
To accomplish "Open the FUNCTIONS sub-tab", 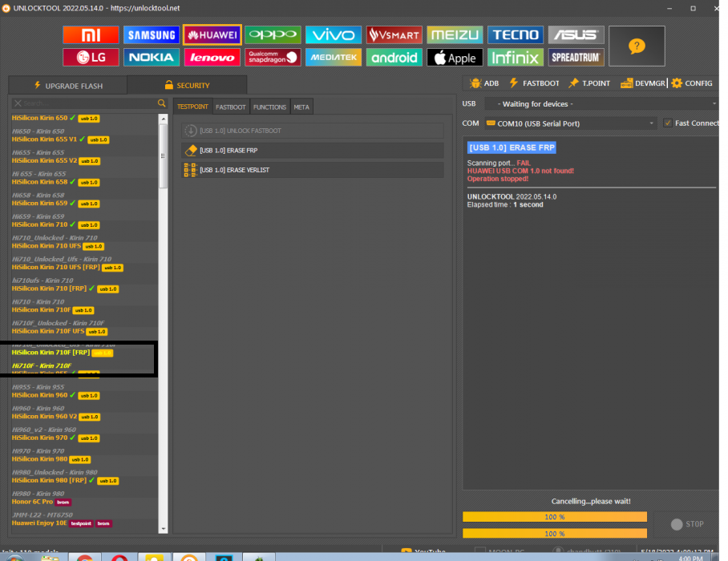I will click(x=269, y=107).
